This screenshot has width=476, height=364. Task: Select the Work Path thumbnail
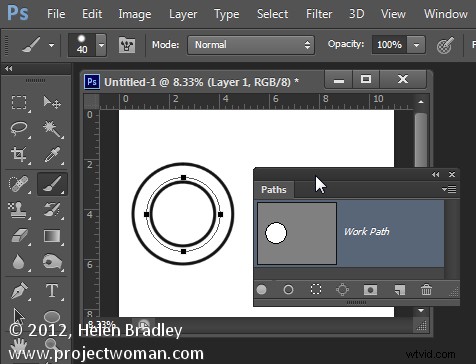point(297,233)
